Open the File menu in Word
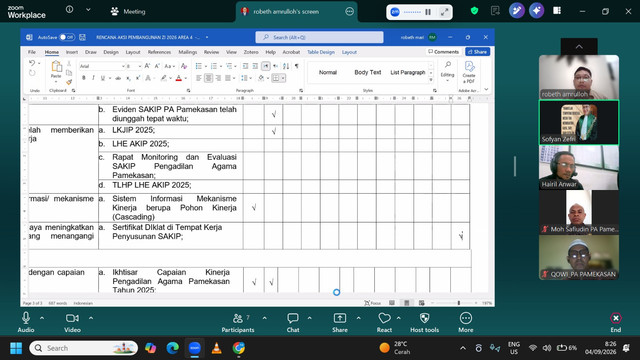Viewport: 640px width, 360px height. point(32,52)
